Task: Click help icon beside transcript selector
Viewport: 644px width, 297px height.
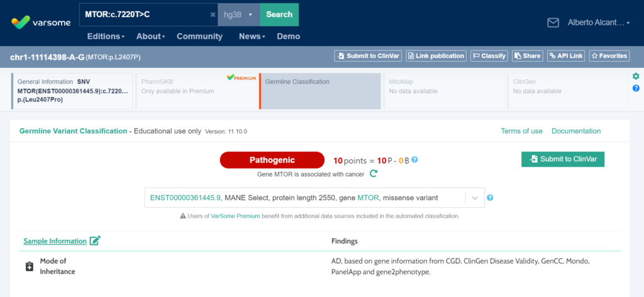Action: point(490,198)
